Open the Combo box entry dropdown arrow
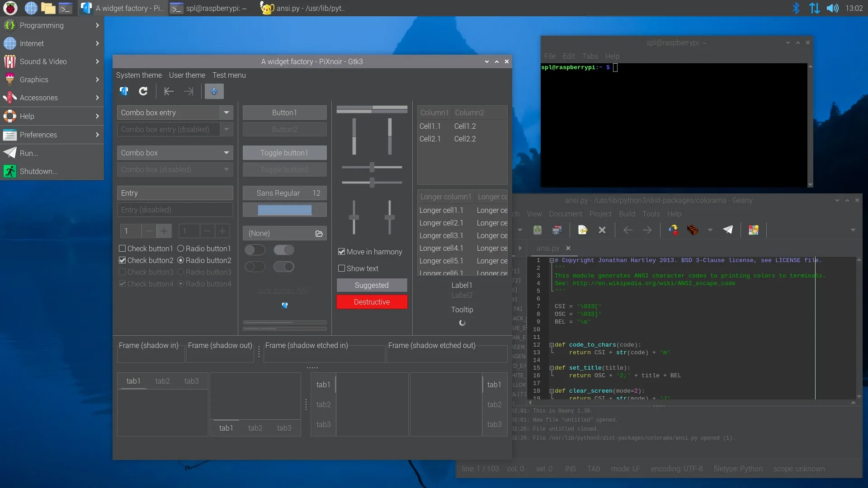This screenshot has width=868, height=488. tap(226, 113)
